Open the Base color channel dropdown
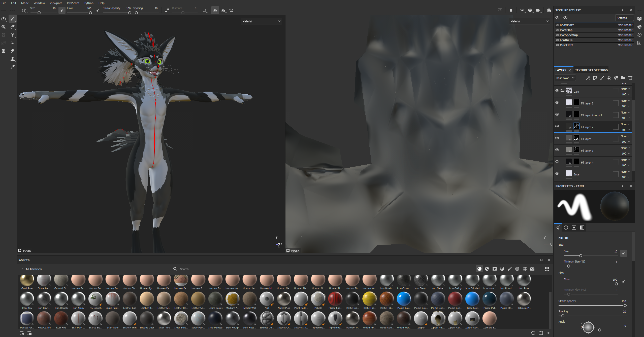Image resolution: width=644 pixels, height=337 pixels. 565,78
